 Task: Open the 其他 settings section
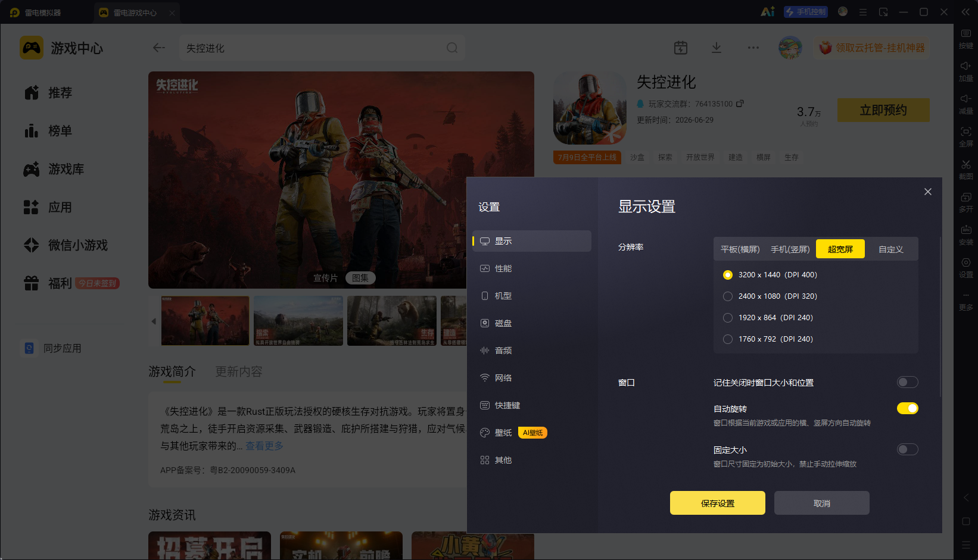click(x=532, y=460)
